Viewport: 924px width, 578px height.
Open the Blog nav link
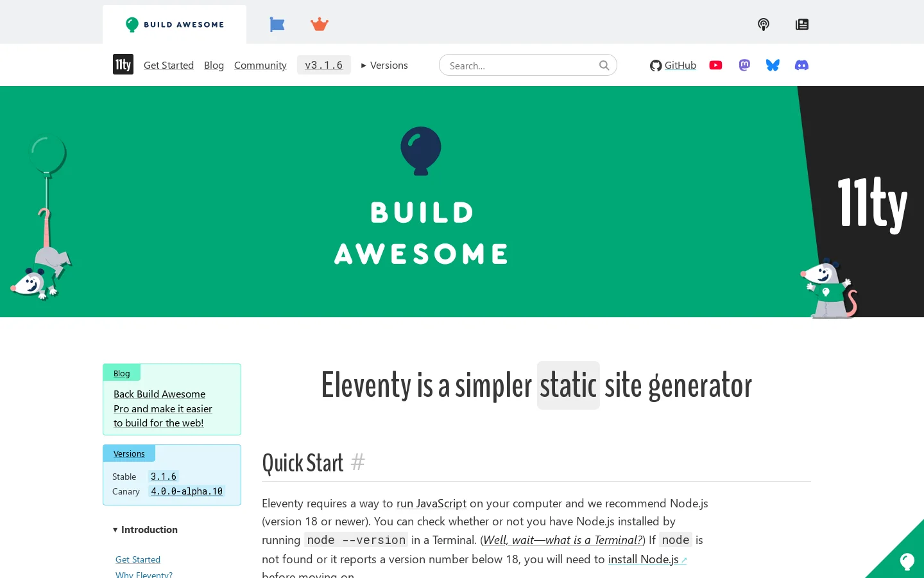tap(214, 66)
